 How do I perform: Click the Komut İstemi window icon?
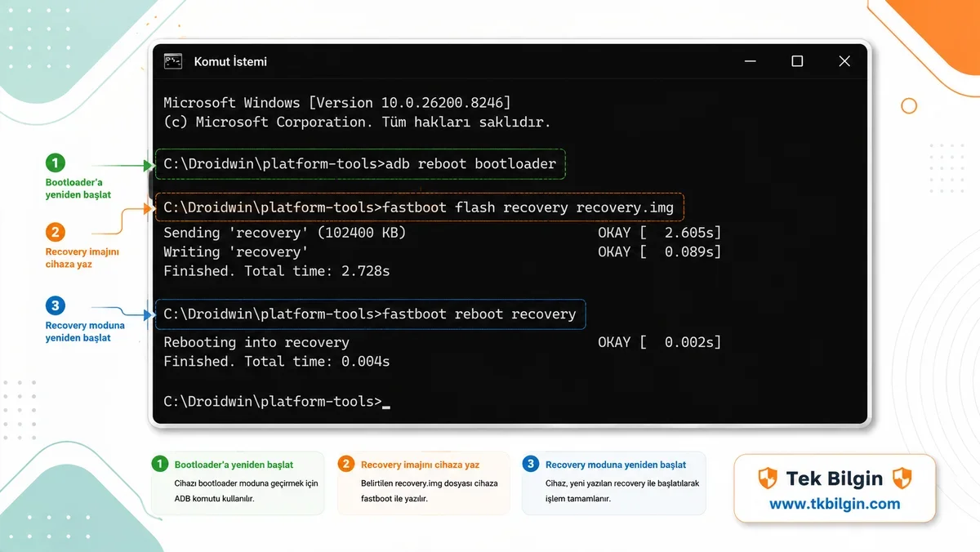[172, 61]
